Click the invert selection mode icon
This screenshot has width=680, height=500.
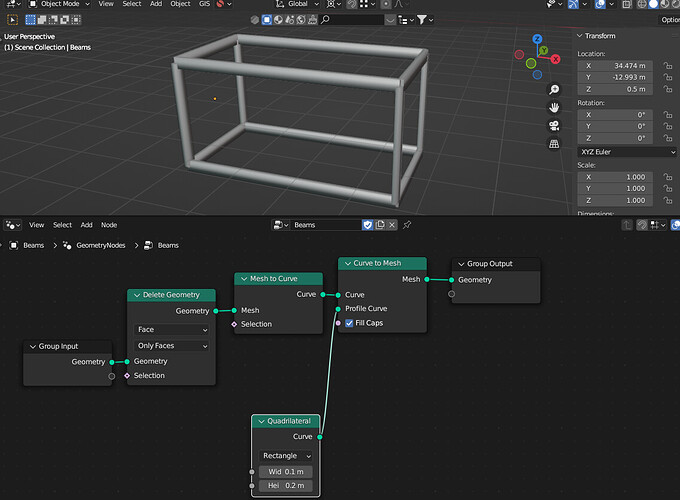pos(65,20)
